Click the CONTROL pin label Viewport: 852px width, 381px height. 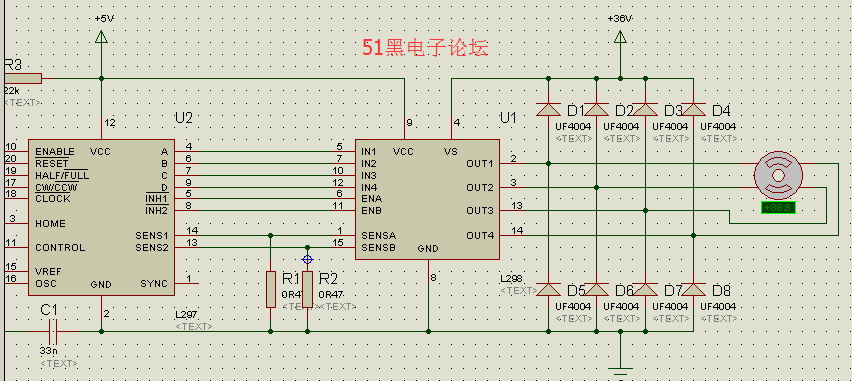point(60,247)
